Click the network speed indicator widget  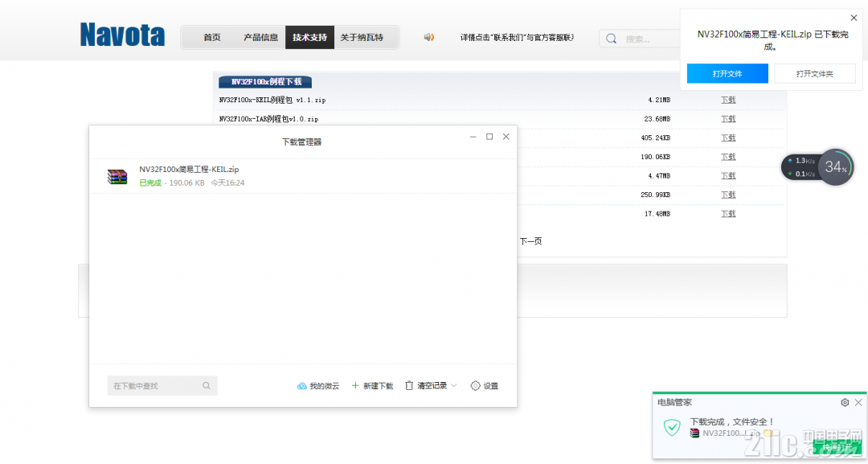800,167
